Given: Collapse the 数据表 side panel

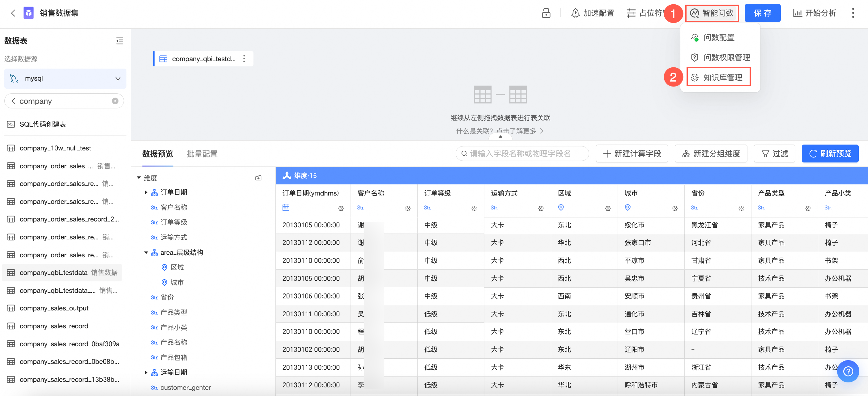Looking at the screenshot, I should pos(120,41).
